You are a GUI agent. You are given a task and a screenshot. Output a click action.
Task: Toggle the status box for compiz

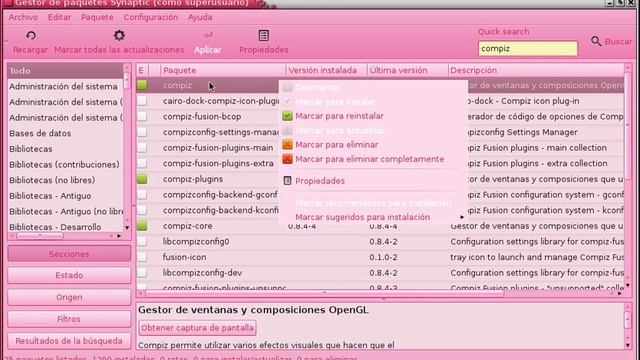pos(142,85)
